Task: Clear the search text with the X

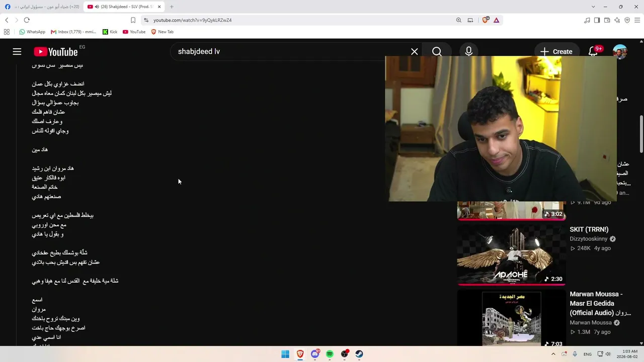Action: pyautogui.click(x=415, y=52)
